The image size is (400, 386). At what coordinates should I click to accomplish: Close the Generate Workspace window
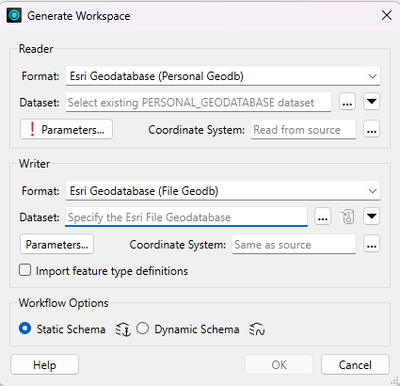[387, 15]
